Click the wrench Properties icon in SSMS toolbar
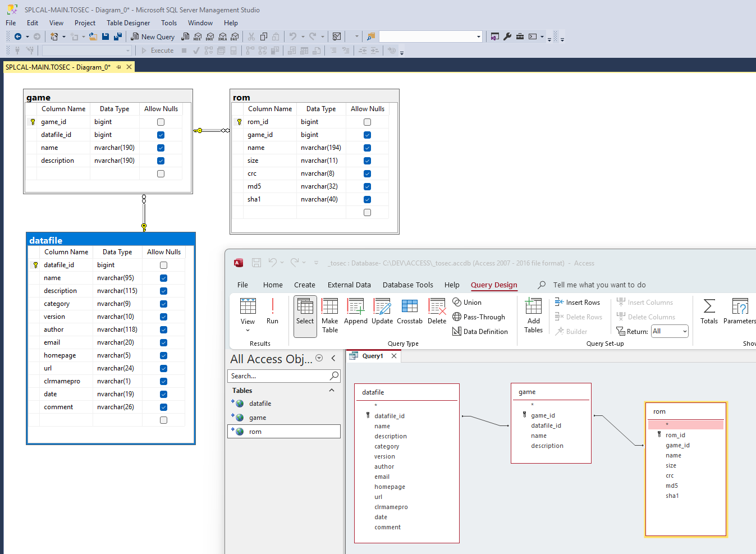 [507, 36]
